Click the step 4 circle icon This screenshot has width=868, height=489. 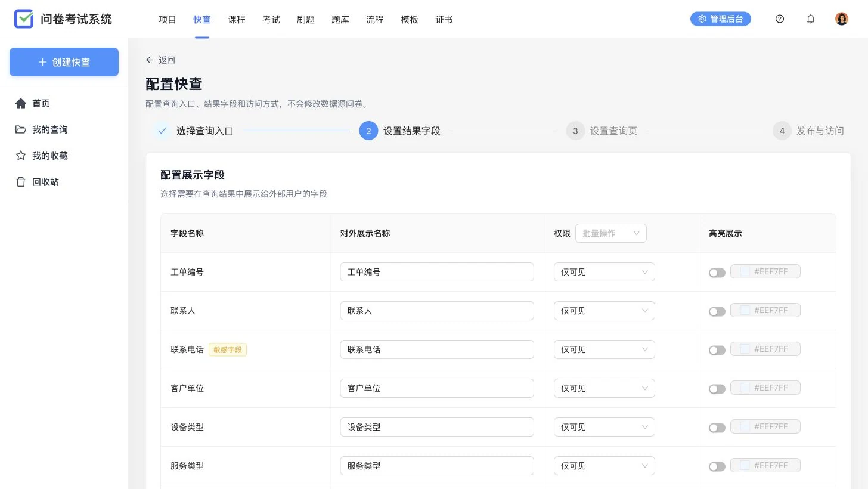tap(782, 131)
